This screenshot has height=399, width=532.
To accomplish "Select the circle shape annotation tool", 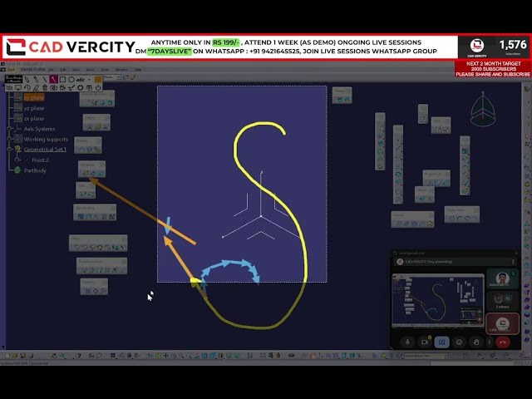I will pos(71,80).
